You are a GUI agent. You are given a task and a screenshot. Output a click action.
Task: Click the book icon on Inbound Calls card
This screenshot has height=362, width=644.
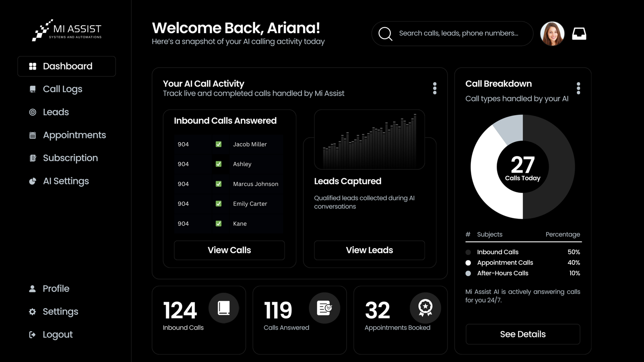click(224, 308)
